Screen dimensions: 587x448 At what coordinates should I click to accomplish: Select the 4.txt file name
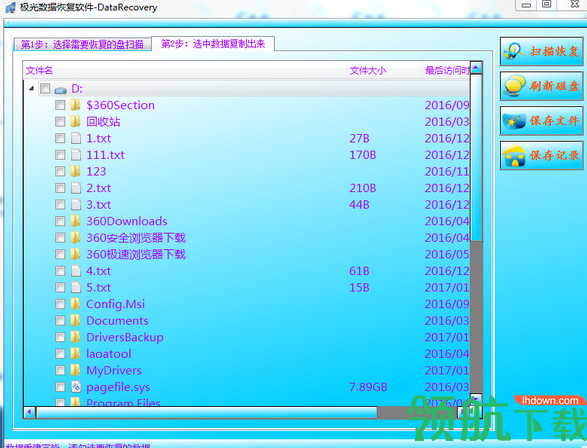click(x=99, y=271)
